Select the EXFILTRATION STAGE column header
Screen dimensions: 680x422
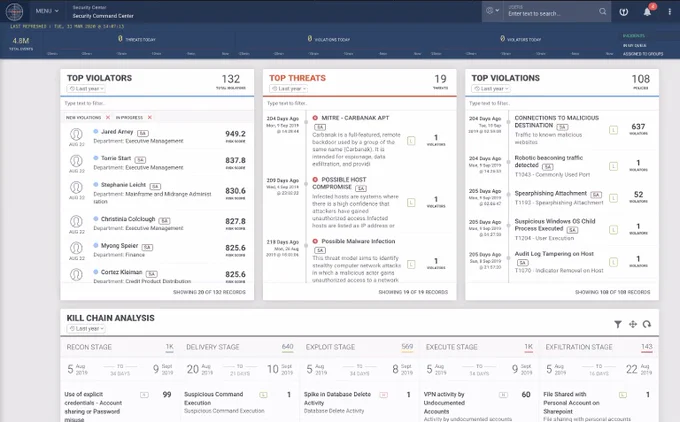(579, 347)
